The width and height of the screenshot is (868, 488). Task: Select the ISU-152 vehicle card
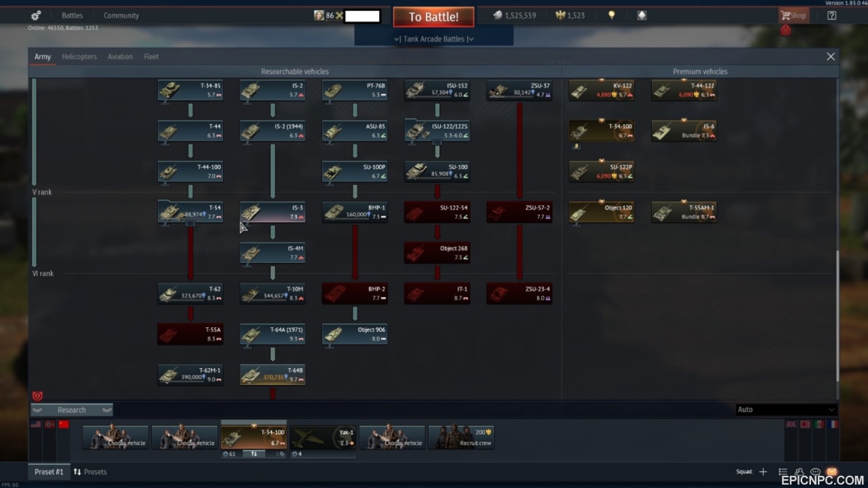point(437,90)
